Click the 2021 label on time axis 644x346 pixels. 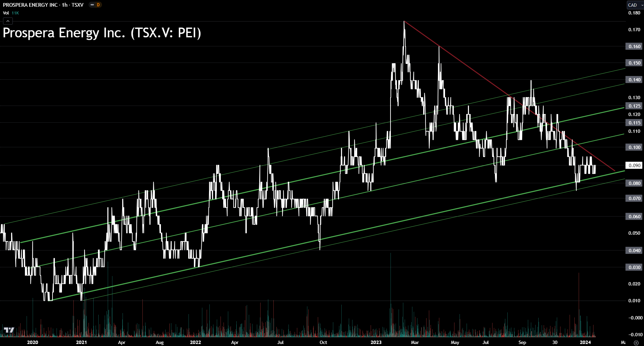click(x=81, y=342)
